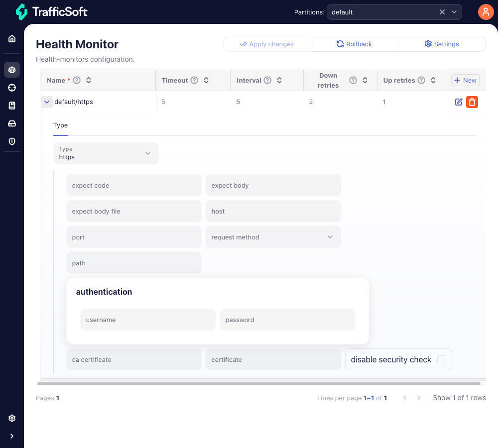Open the Type https dropdown
Viewport: 498px width, 448px height.
click(106, 153)
